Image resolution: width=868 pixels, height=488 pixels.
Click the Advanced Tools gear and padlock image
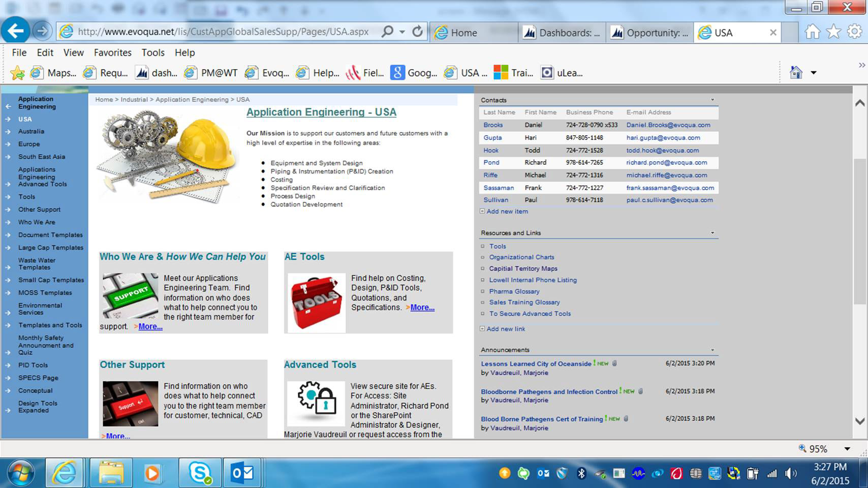pos(316,404)
